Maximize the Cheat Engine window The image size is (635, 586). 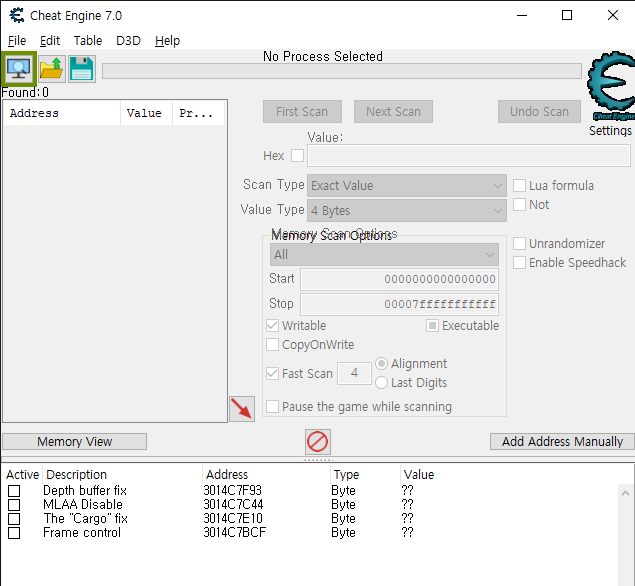coord(567,15)
